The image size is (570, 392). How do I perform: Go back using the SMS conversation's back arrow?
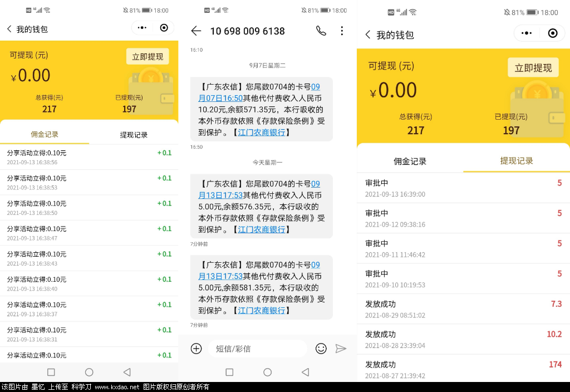tap(196, 31)
